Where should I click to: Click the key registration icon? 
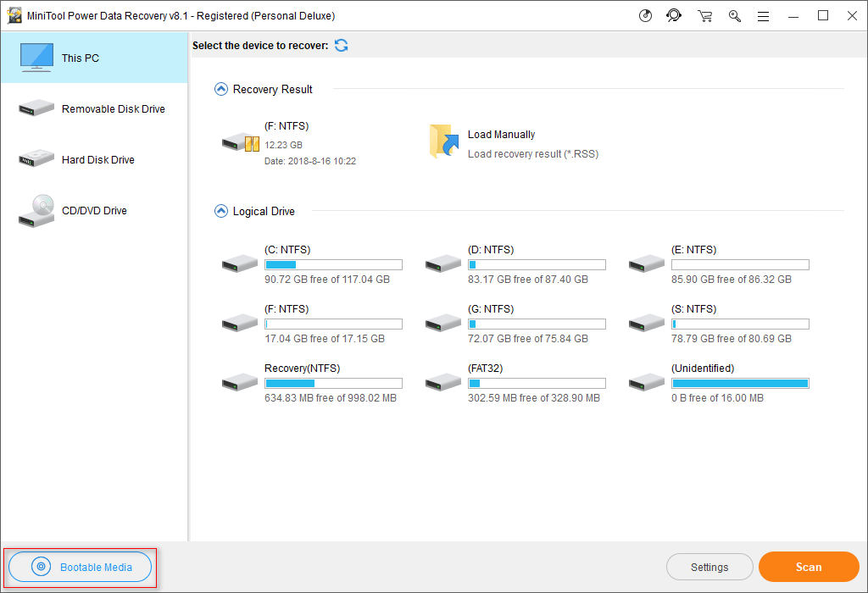(x=735, y=16)
